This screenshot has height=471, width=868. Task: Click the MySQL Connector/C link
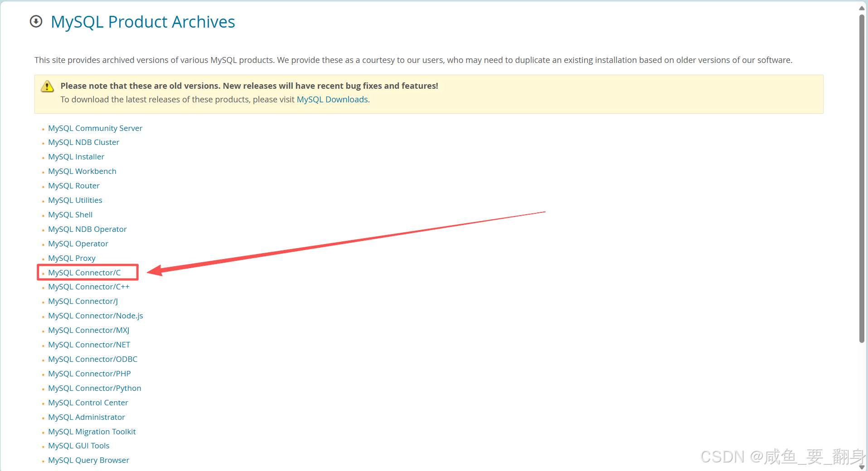(85, 273)
